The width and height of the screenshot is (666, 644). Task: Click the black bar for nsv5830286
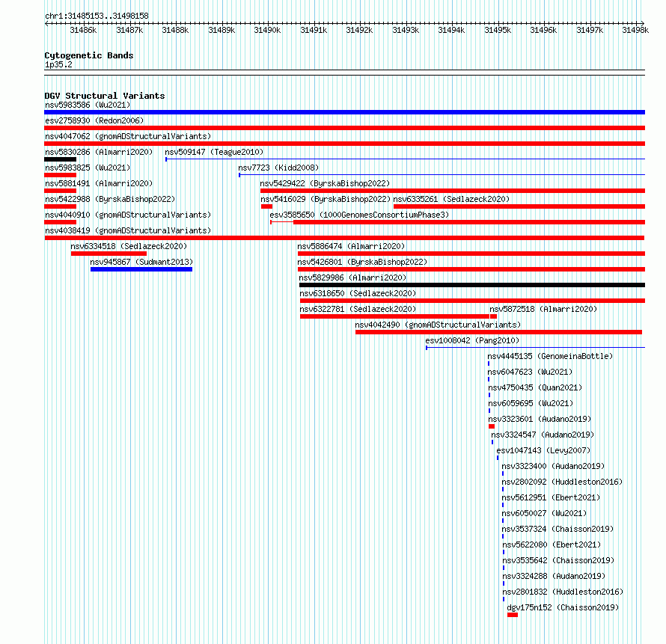click(x=61, y=159)
